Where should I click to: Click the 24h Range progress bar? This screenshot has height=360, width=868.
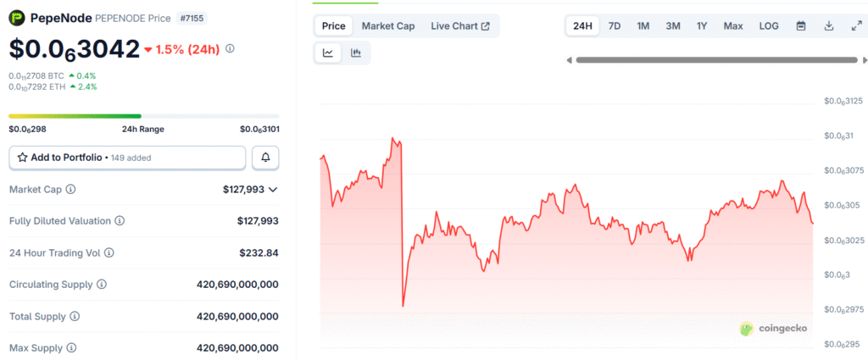(x=144, y=116)
